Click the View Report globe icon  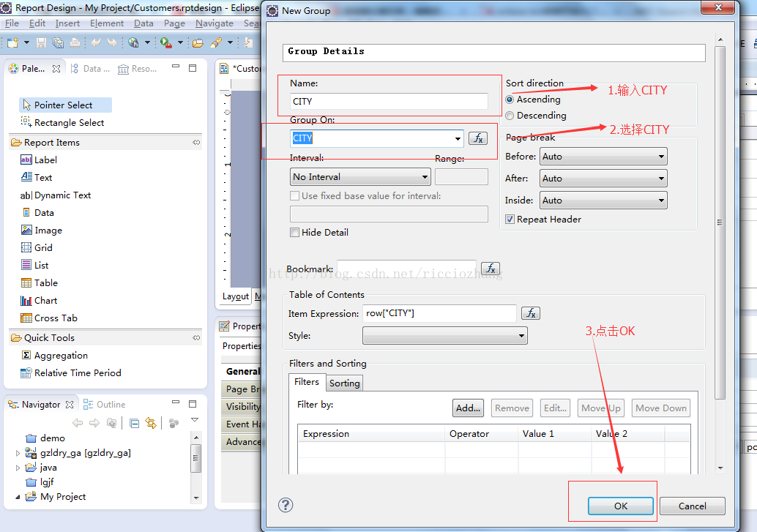133,43
